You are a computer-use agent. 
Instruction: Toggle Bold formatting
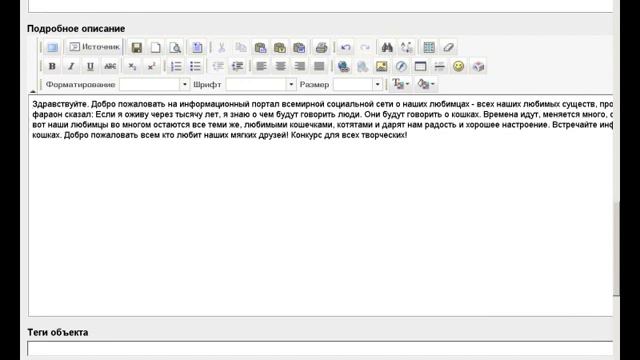pyautogui.click(x=52, y=66)
